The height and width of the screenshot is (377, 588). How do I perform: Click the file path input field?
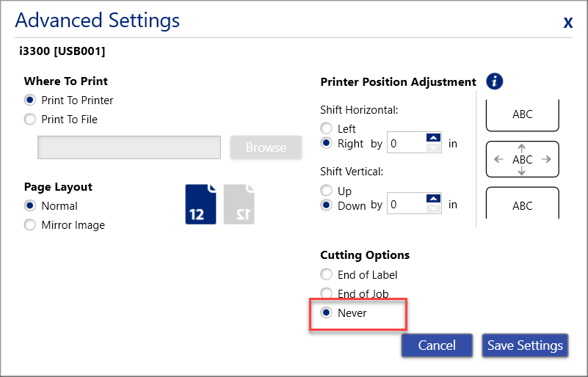pyautogui.click(x=129, y=147)
